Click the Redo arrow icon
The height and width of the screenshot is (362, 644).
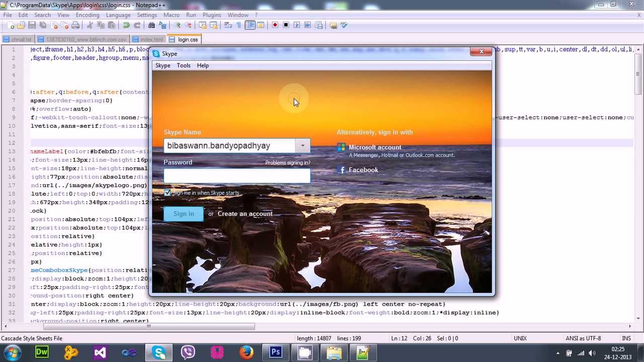pyautogui.click(x=137, y=25)
